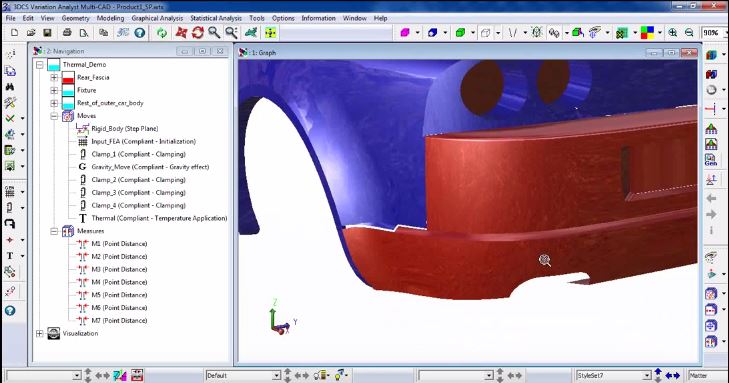Click the magnifier Zoom icon in toolbar

(214, 33)
